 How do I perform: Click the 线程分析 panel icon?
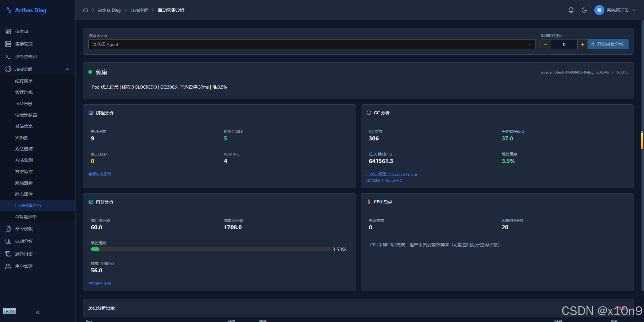91,113
